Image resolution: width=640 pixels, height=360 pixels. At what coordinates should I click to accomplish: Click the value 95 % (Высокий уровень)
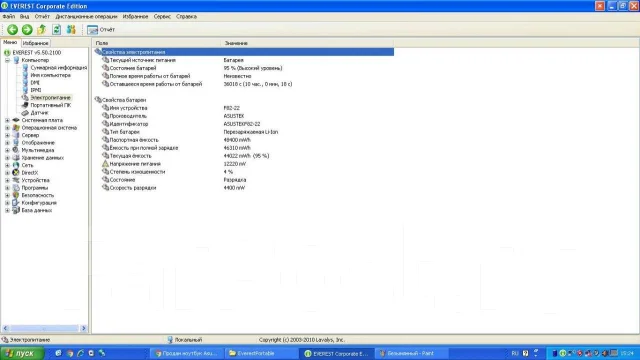pyautogui.click(x=253, y=68)
